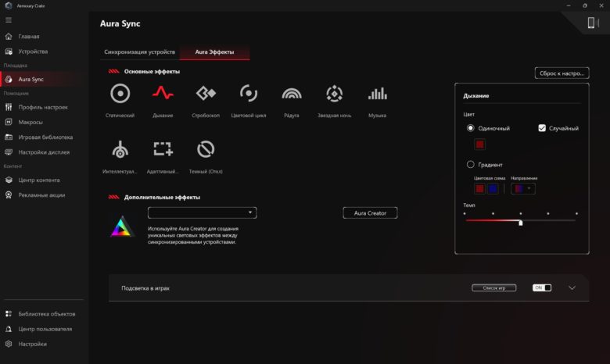Open the gradient red color swatch
610x364 pixels.
[x=479, y=189]
